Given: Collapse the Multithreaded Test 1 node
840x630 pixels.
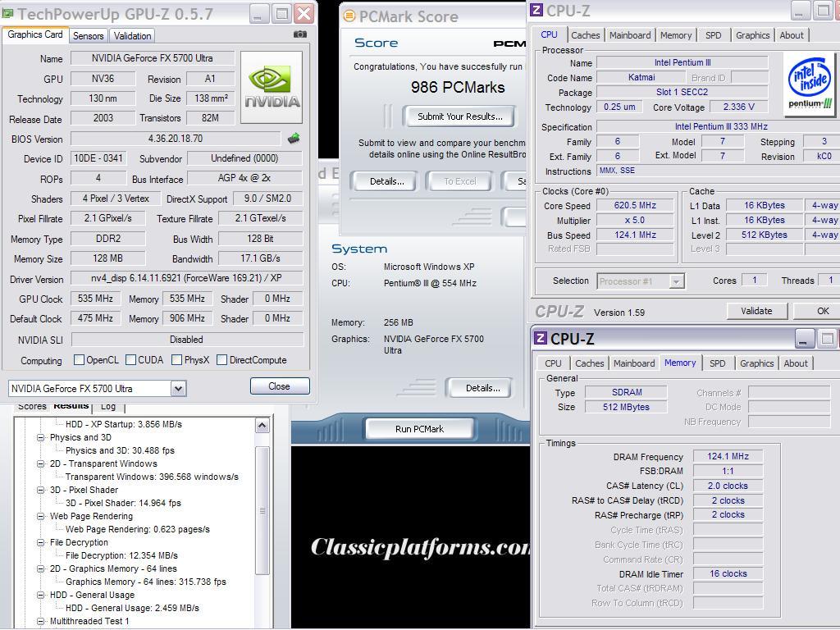Looking at the screenshot, I should [x=40, y=621].
